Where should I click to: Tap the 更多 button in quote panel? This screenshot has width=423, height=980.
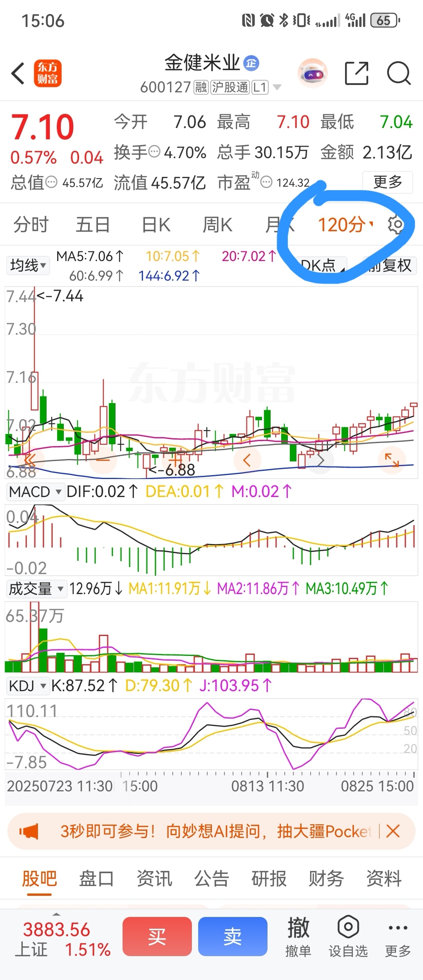(x=388, y=182)
